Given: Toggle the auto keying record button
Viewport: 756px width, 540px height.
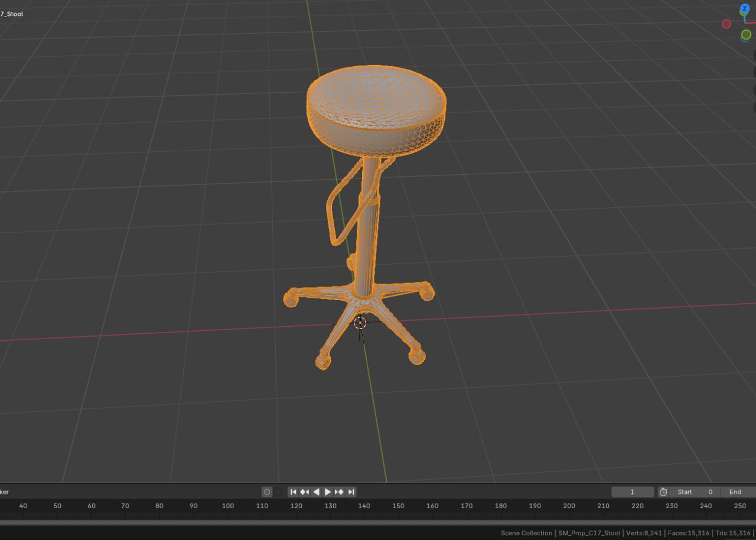Looking at the screenshot, I should [267, 492].
